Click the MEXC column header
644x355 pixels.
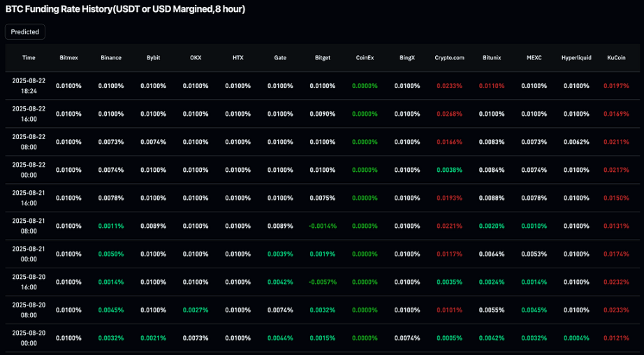(x=534, y=58)
